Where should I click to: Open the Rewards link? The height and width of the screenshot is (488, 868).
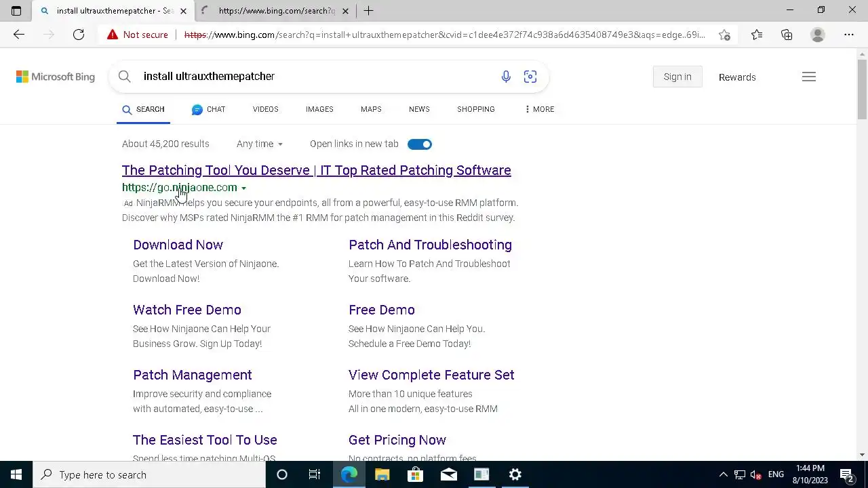(737, 77)
